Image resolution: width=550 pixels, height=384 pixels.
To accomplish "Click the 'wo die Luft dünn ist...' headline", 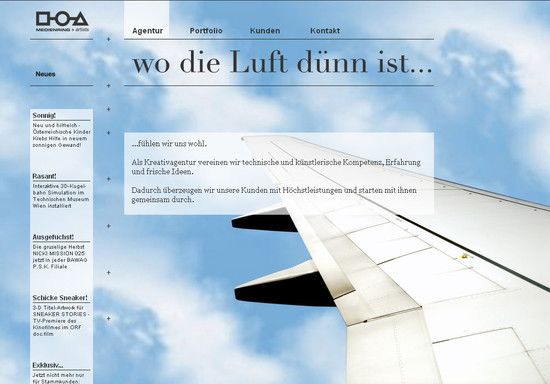I will coord(282,62).
